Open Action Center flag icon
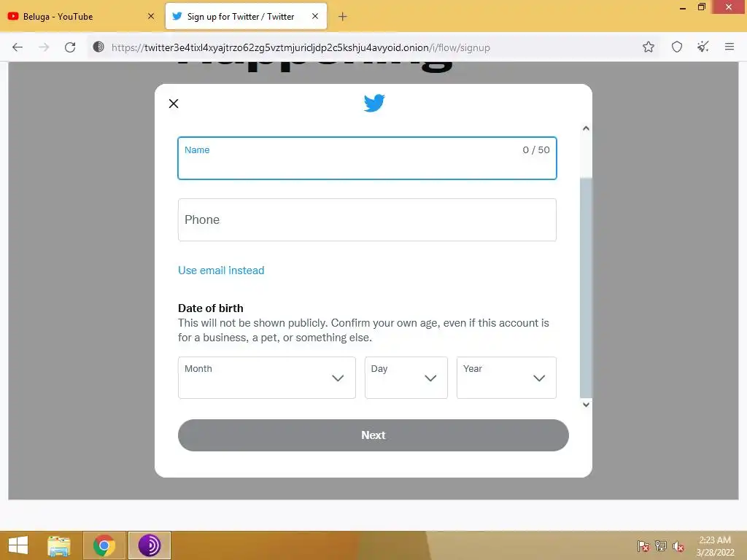Viewport: 747px width, 560px height. [643, 546]
